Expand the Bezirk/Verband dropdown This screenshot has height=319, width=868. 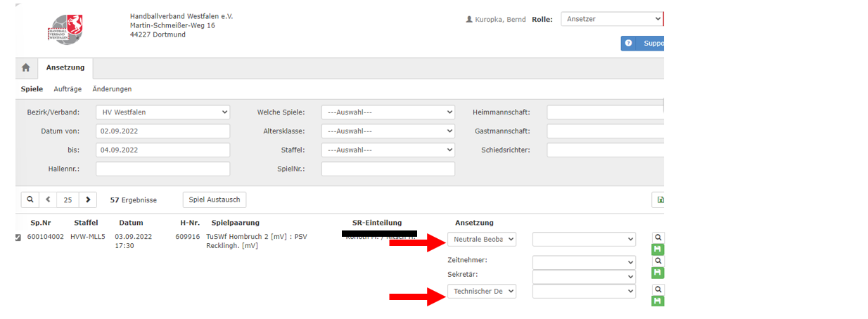162,112
